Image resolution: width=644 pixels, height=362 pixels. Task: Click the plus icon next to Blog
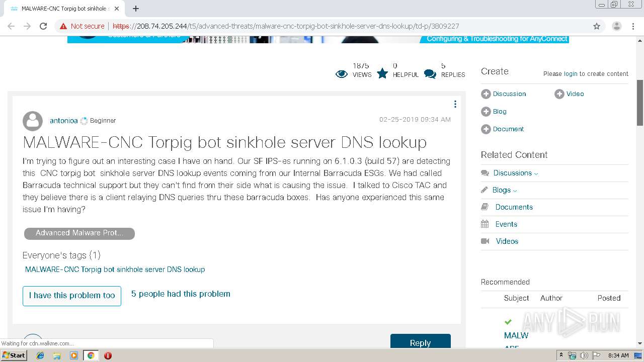coord(486,112)
